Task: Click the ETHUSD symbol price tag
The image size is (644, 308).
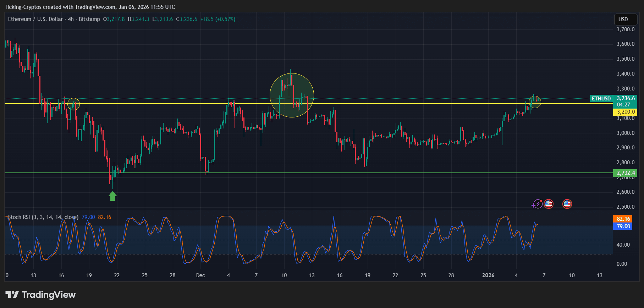Action: (x=601, y=99)
